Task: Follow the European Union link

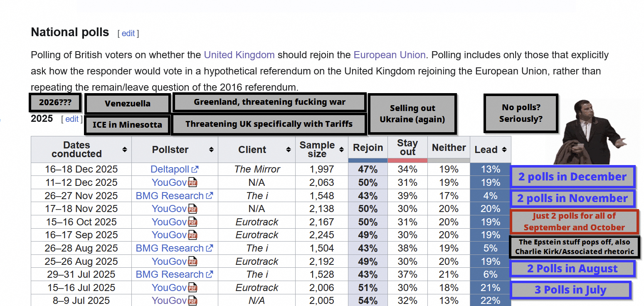Action: click(x=389, y=55)
